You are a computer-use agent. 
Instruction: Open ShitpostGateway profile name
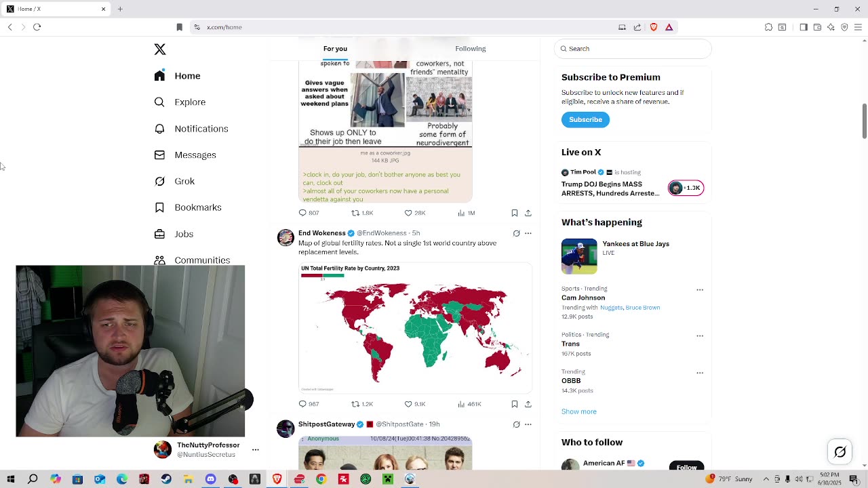(327, 424)
